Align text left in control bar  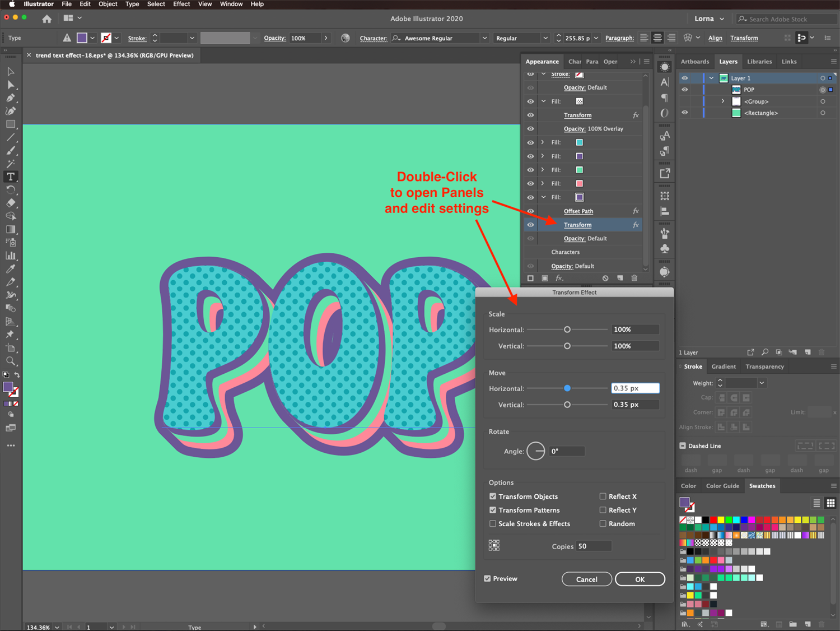644,38
